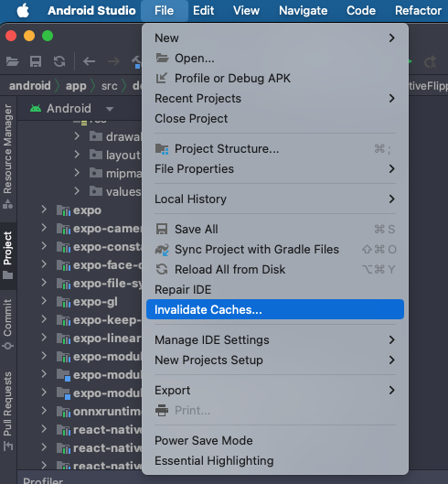This screenshot has height=484, width=448.
Task: Choose Reload All from Disk
Action: click(275, 270)
